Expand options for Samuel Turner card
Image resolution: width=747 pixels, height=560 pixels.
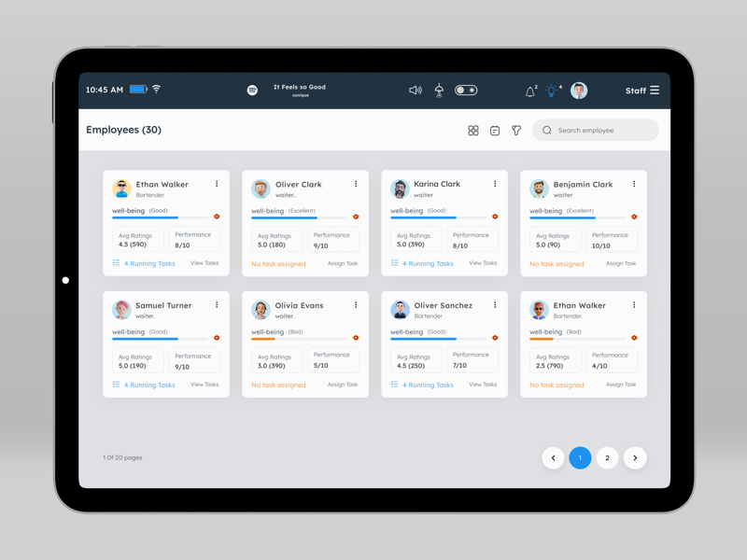(217, 305)
